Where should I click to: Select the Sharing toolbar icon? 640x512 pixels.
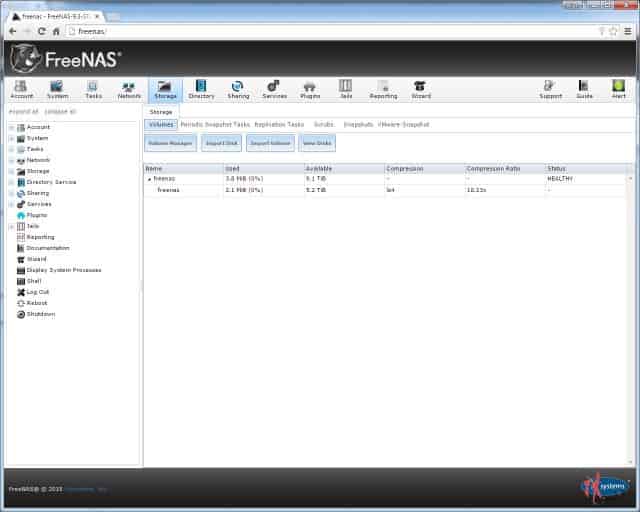tap(238, 89)
